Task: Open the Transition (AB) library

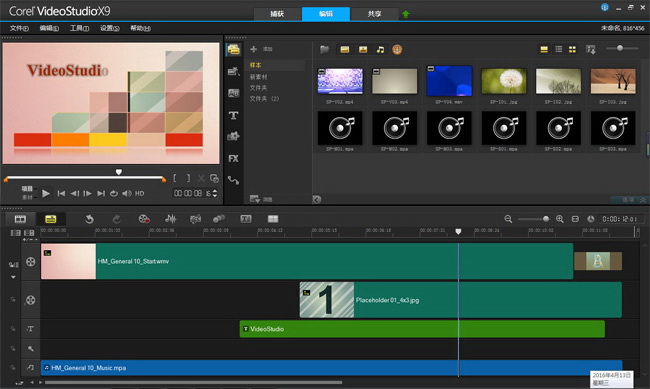Action: pos(233,93)
